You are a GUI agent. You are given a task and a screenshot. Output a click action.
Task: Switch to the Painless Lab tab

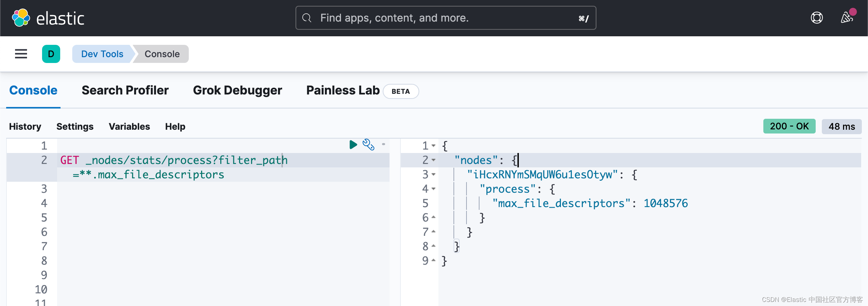coord(343,90)
